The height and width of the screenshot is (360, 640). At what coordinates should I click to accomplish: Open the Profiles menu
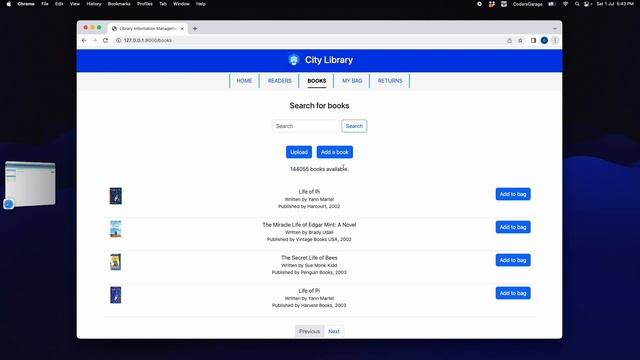145,4
